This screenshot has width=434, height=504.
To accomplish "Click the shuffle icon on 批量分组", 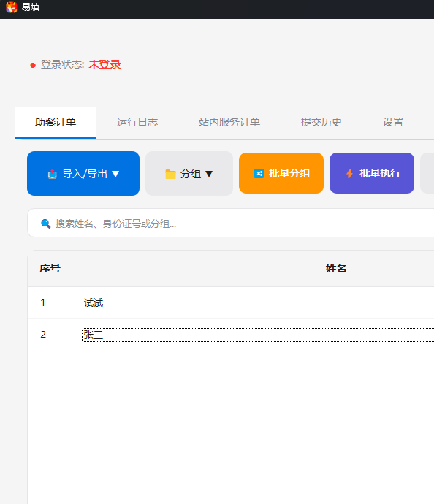I will (x=259, y=174).
